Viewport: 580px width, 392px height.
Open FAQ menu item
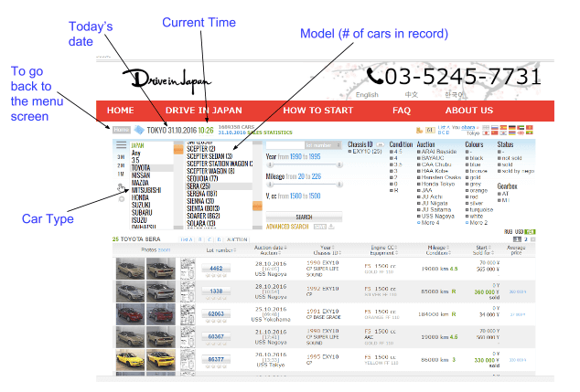pyautogui.click(x=402, y=110)
